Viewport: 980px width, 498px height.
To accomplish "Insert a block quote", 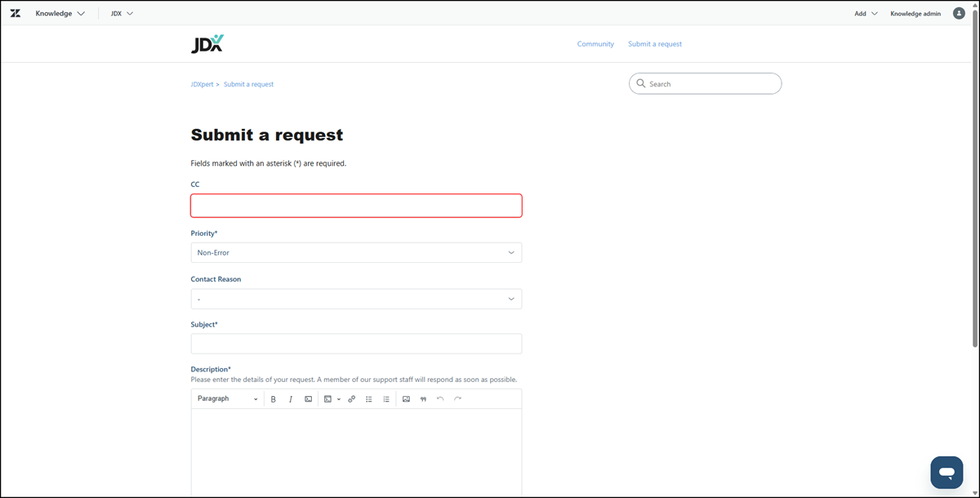I will (423, 399).
